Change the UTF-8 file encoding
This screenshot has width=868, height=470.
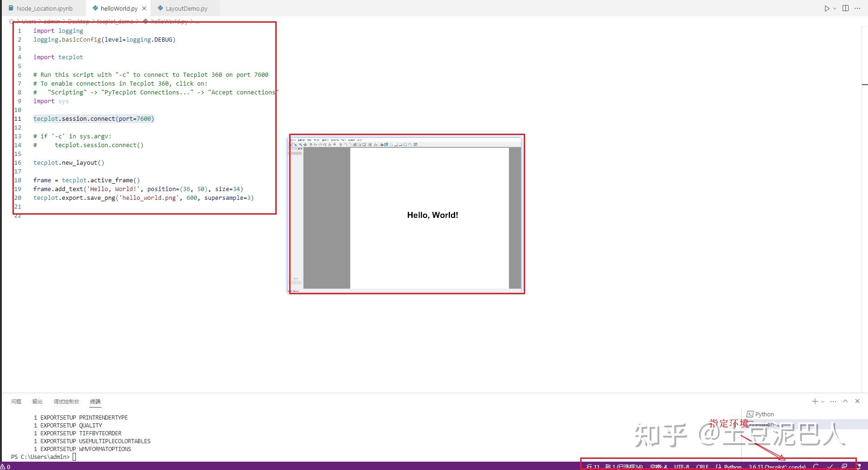pyautogui.click(x=682, y=466)
